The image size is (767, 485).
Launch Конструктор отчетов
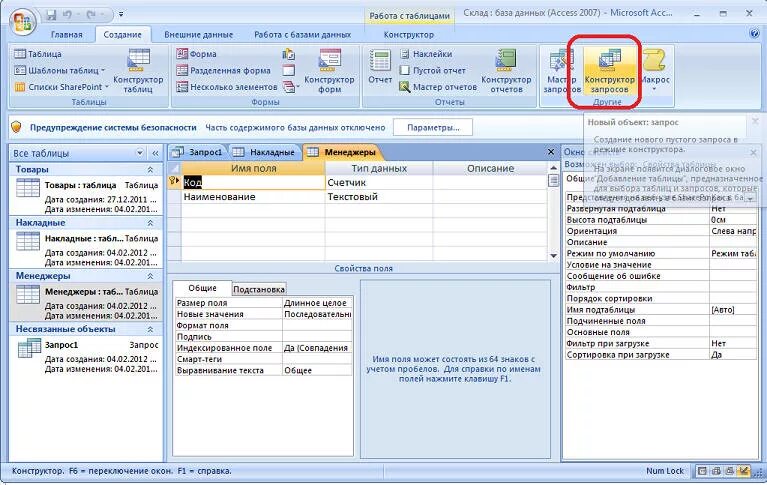click(506, 71)
